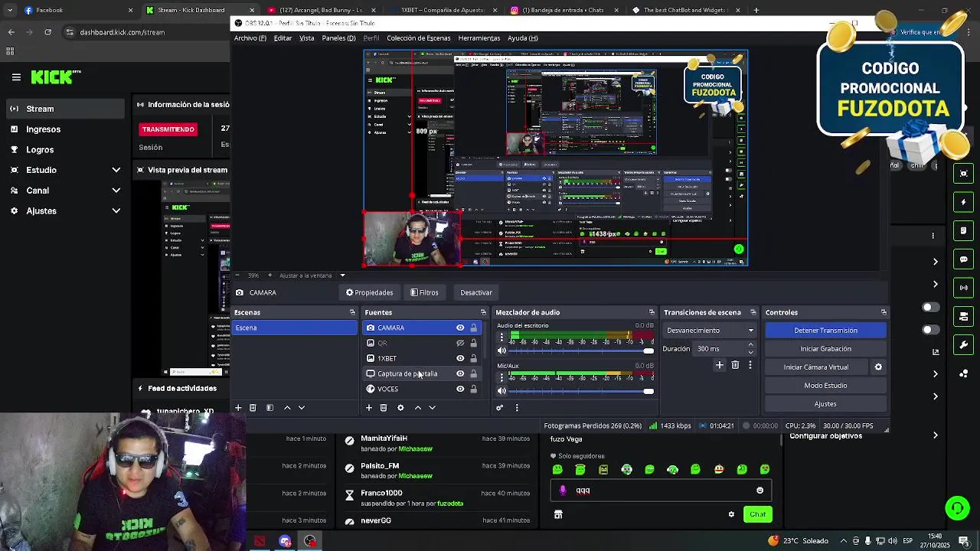Open Colección de Escenas menu
The image size is (980, 551).
(x=419, y=38)
